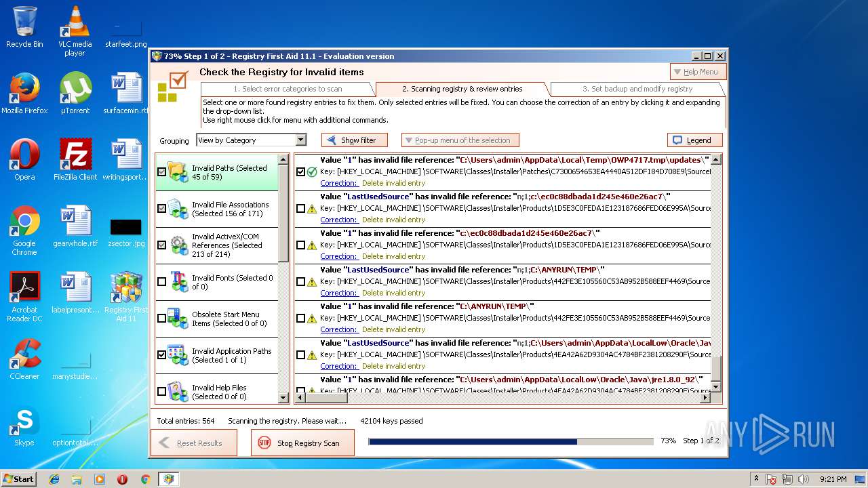
Task: Toggle the Invalid ActiveX/COM References checkbox
Action: (161, 245)
